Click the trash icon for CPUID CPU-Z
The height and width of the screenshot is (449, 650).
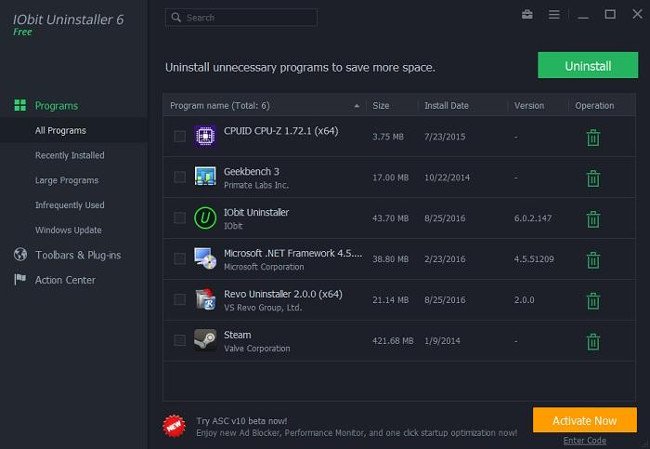593,138
